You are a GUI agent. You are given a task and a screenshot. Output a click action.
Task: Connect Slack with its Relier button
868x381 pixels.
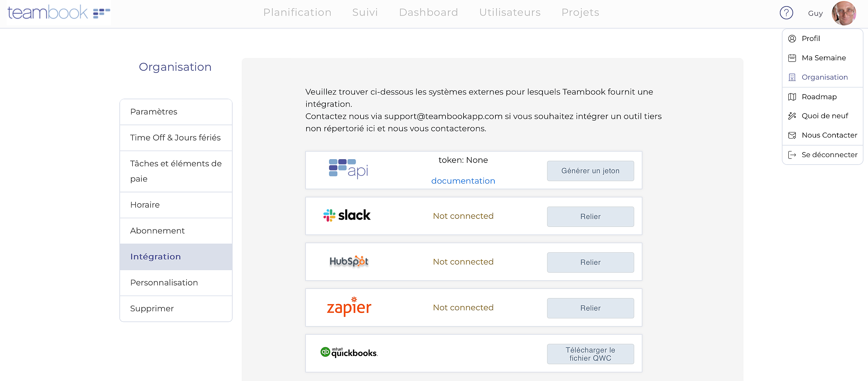590,216
